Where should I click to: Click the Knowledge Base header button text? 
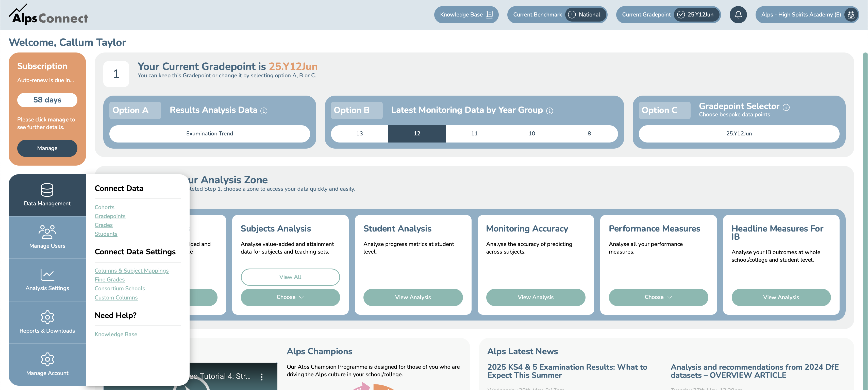(461, 14)
